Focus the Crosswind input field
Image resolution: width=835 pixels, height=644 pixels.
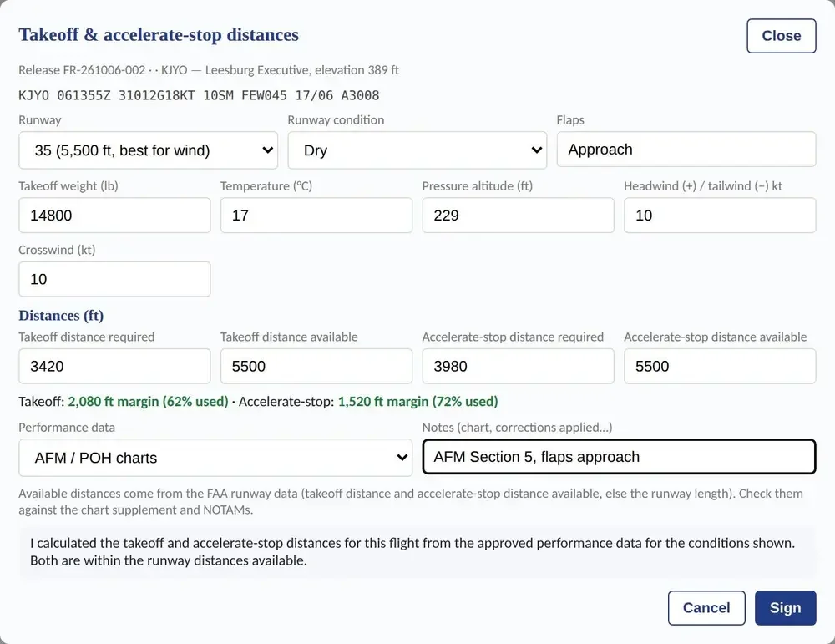pos(114,279)
